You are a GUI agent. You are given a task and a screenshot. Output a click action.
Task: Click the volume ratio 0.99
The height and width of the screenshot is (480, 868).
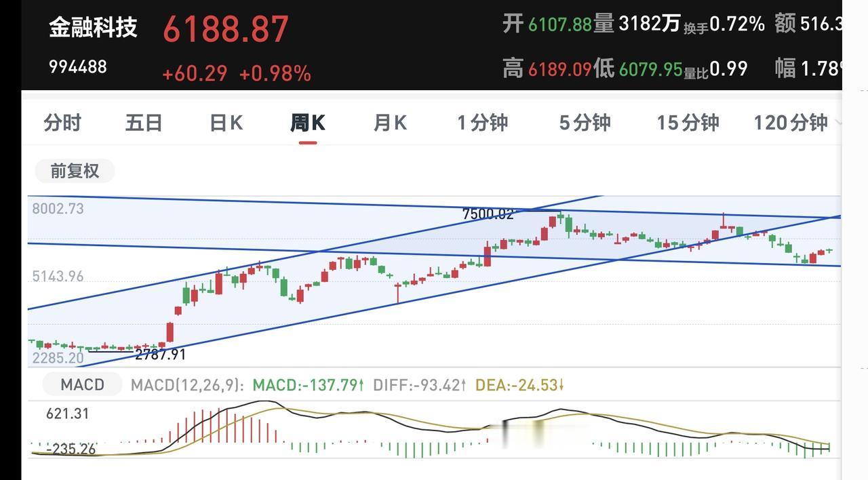[728, 68]
